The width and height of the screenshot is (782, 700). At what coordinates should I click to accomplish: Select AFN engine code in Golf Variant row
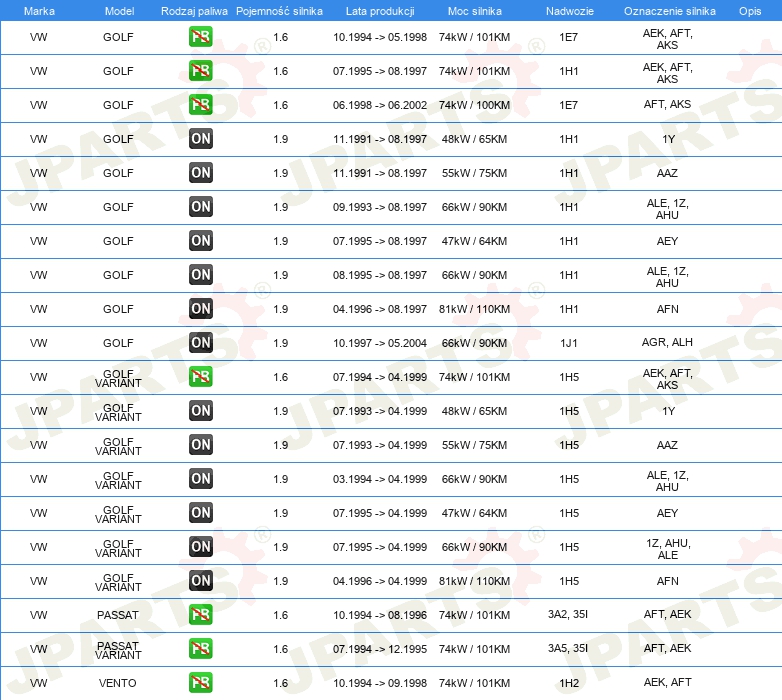coord(667,581)
